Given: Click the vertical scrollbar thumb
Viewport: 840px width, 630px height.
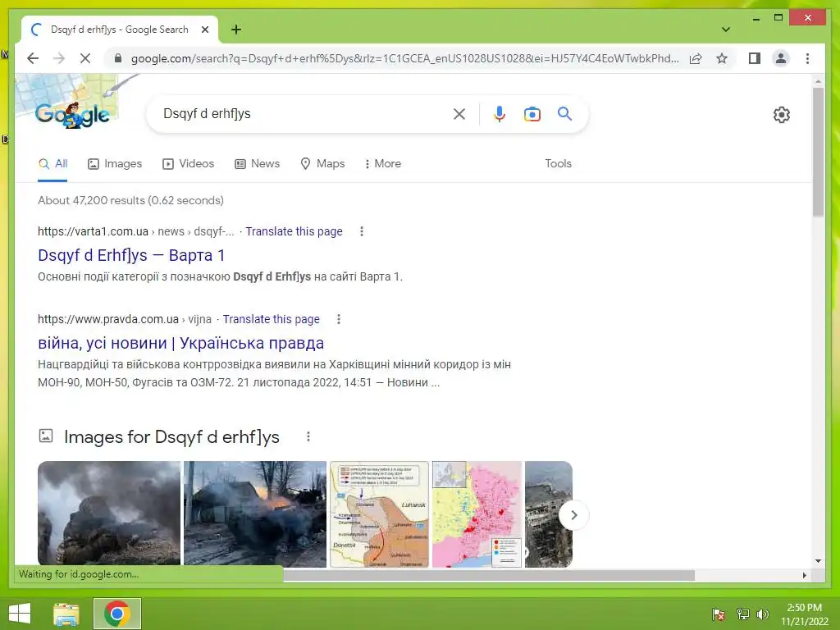Looking at the screenshot, I should click(818, 152).
